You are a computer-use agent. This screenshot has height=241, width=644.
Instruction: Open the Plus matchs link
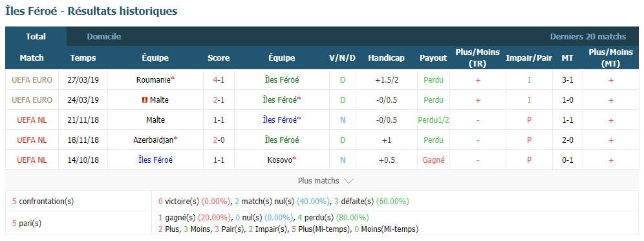click(319, 181)
